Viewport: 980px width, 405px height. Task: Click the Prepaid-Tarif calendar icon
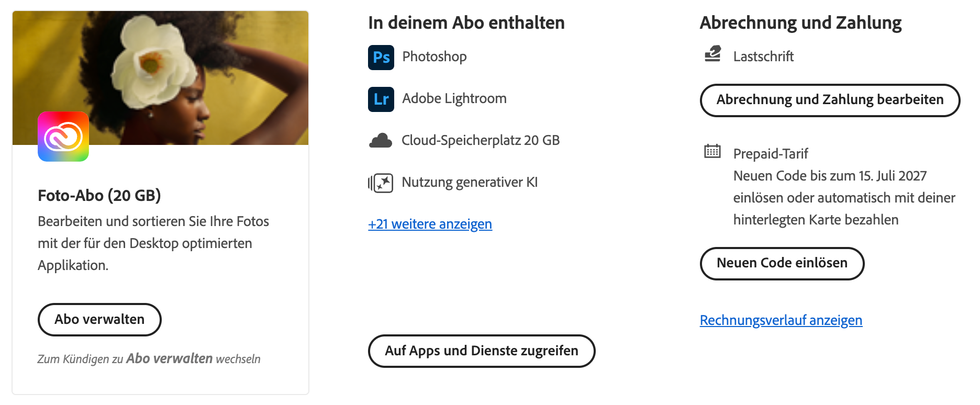pos(712,151)
